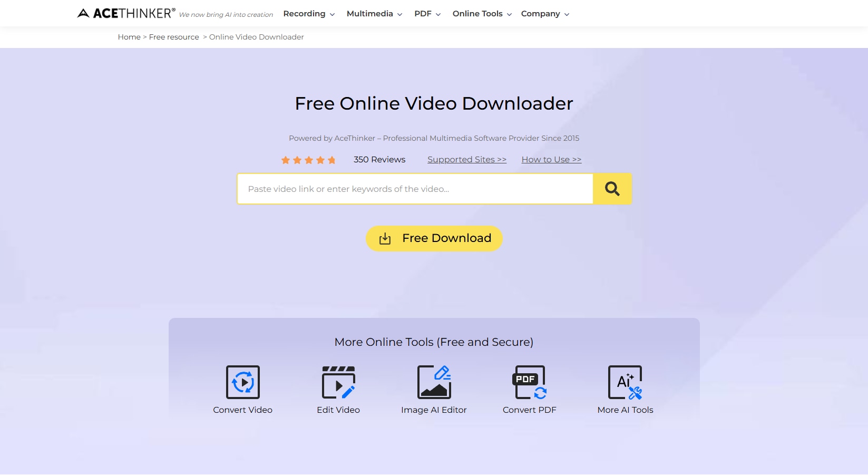Click the five-star rating
This screenshot has height=475, width=868.
tap(308, 160)
